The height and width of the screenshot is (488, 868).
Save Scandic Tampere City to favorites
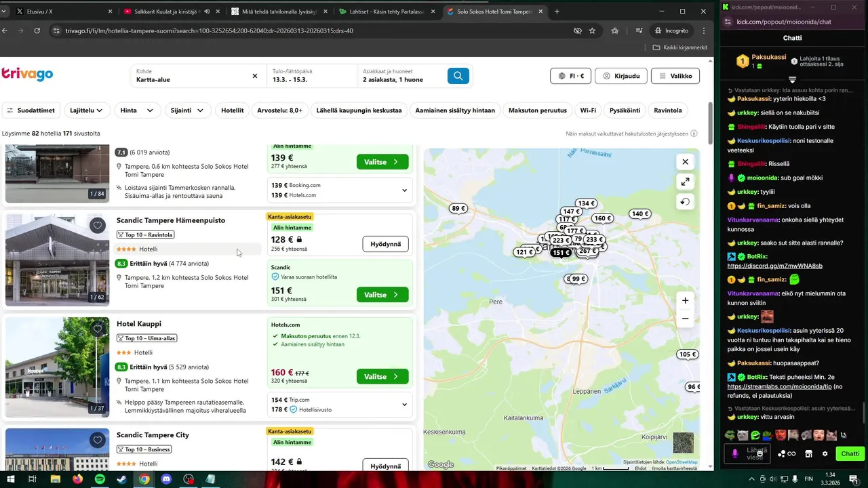pyautogui.click(x=98, y=441)
